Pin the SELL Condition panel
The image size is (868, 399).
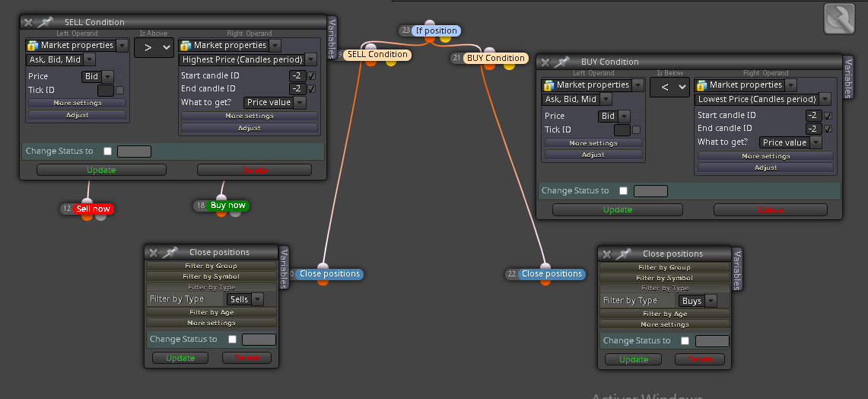tap(45, 22)
